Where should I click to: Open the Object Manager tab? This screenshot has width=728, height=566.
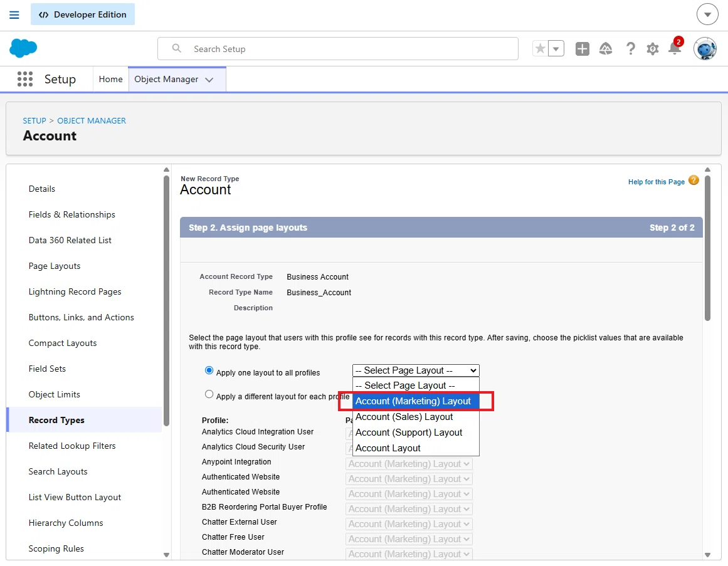(x=166, y=80)
